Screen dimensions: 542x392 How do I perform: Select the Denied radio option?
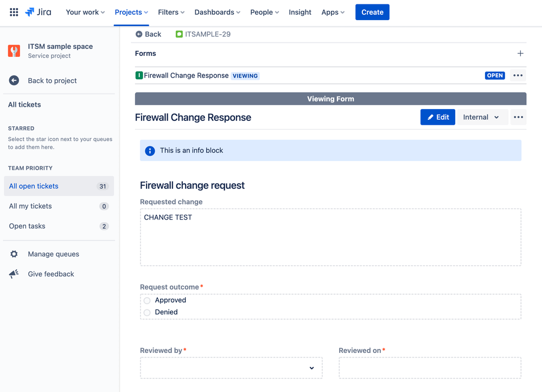click(x=147, y=312)
